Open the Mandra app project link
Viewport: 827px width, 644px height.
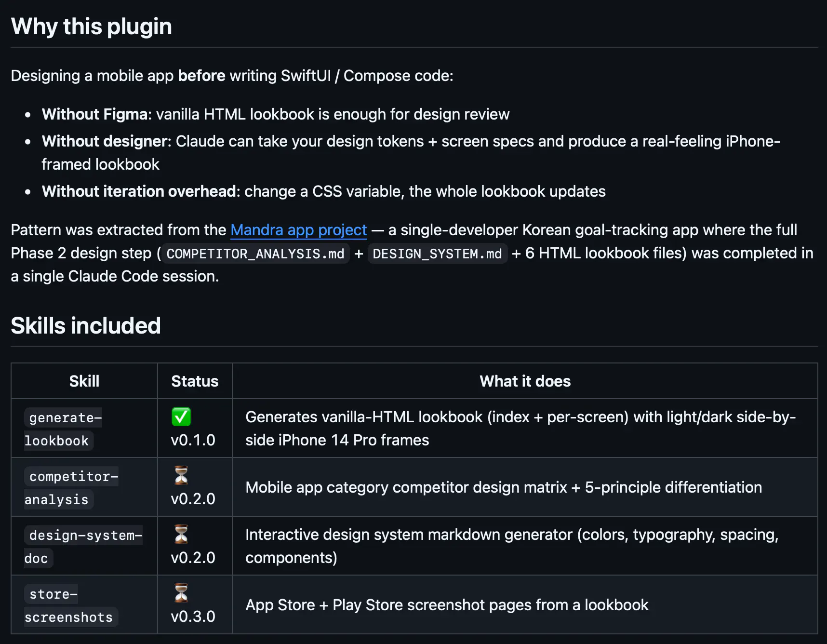299,230
